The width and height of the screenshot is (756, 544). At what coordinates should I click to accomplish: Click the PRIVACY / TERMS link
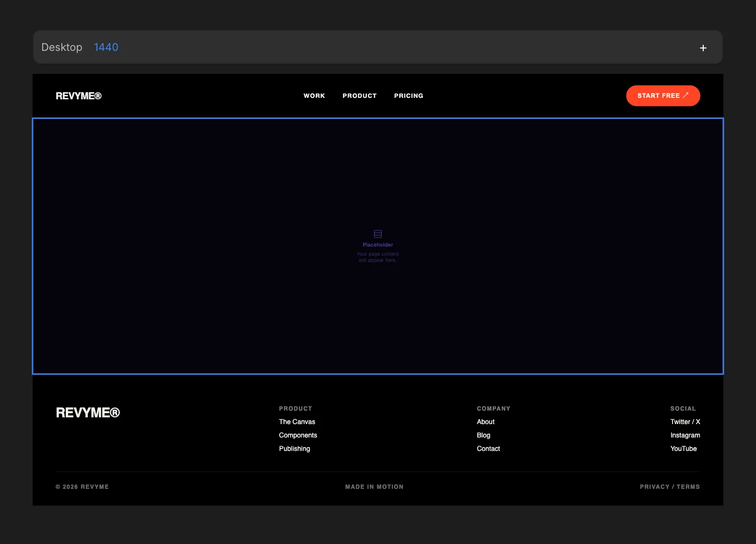click(x=670, y=487)
